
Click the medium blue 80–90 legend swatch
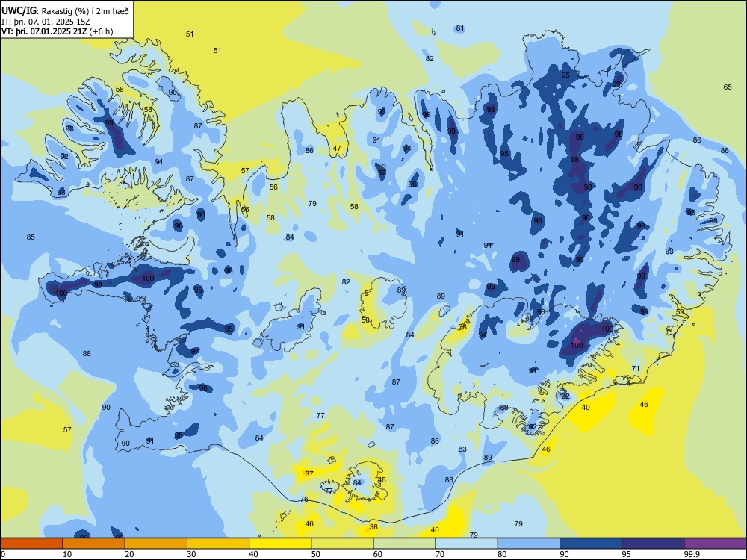click(529, 544)
